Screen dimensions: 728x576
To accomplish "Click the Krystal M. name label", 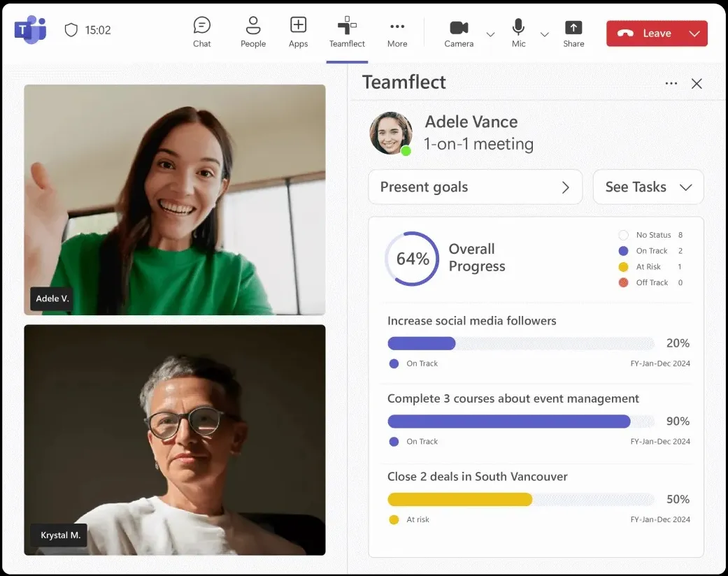I will [60, 535].
